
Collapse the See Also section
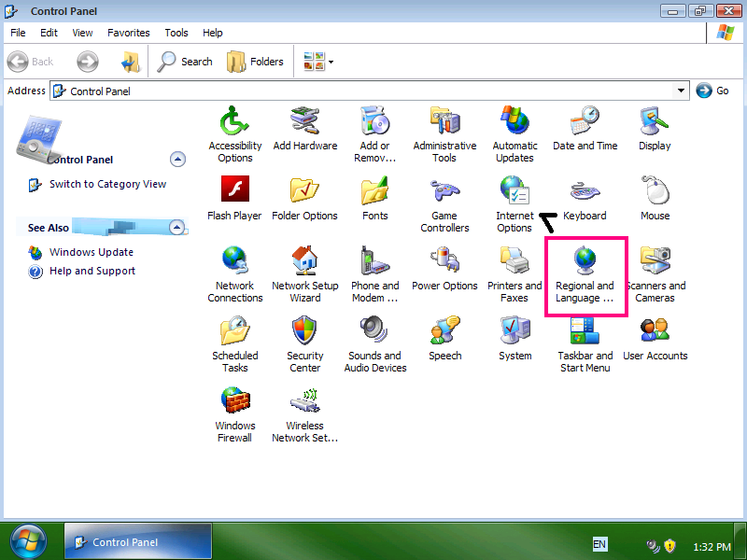coord(177,227)
